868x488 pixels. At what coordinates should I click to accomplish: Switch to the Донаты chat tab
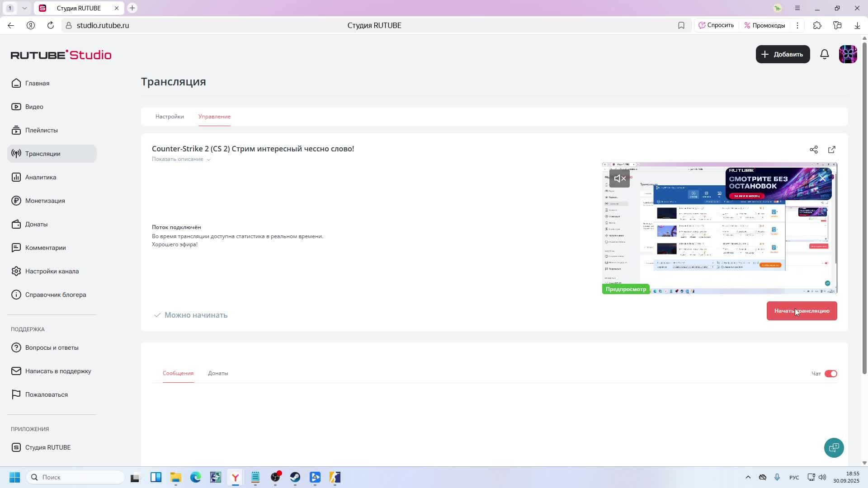coord(218,373)
